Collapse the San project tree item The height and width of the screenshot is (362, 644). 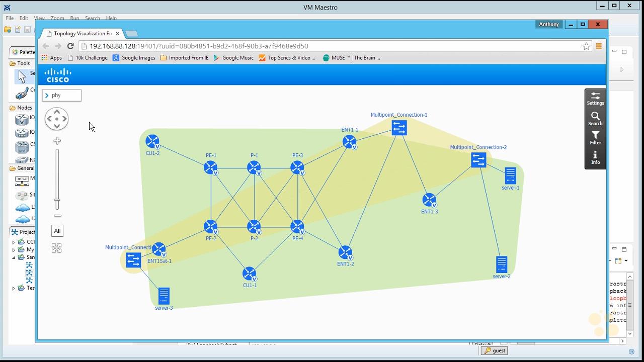tap(14, 257)
